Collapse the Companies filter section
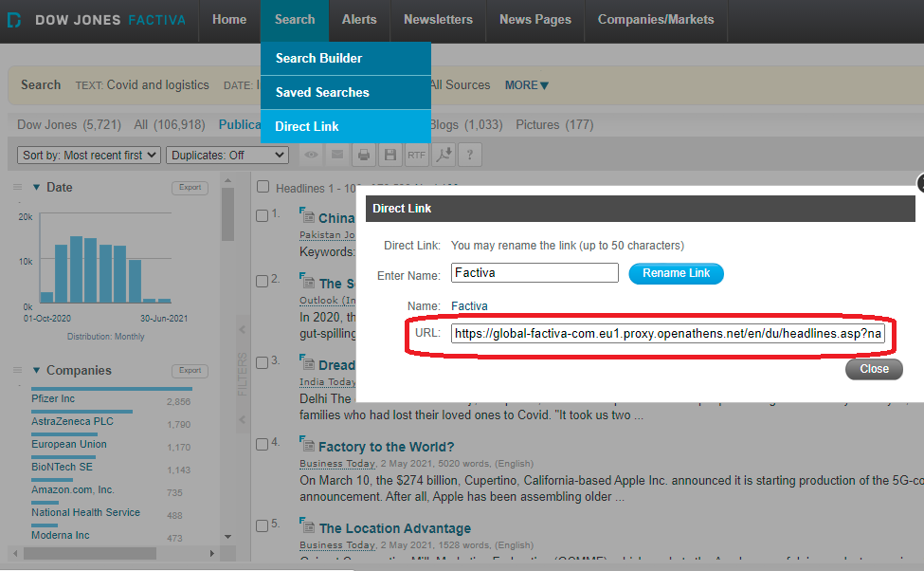This screenshot has width=924, height=571. tap(37, 371)
